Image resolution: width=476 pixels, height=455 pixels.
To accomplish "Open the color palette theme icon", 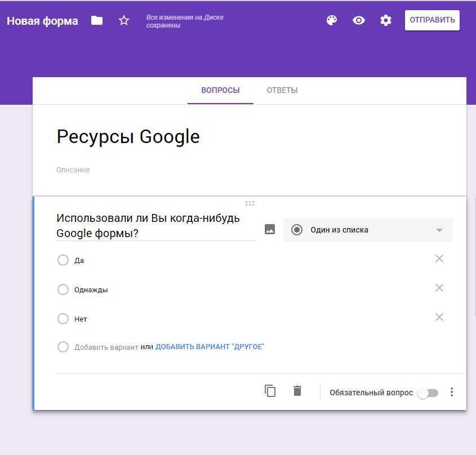I will tap(332, 20).
